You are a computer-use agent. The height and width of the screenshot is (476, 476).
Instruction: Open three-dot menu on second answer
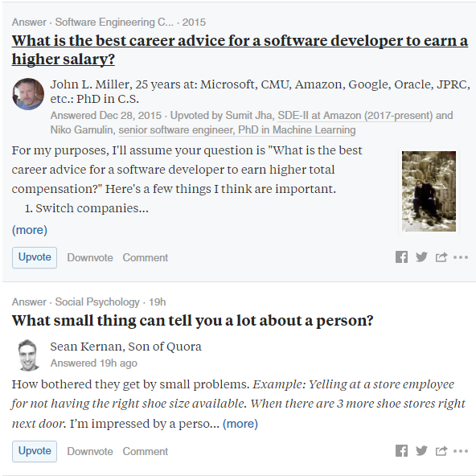pos(461,451)
